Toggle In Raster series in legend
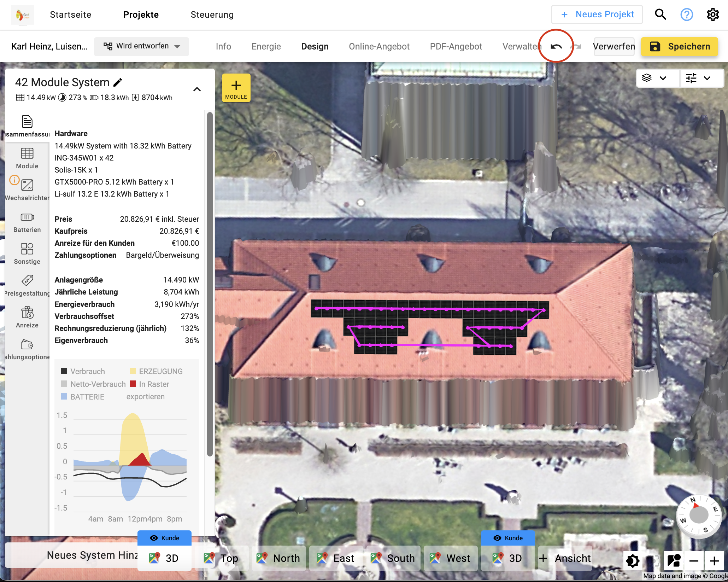 [149, 384]
